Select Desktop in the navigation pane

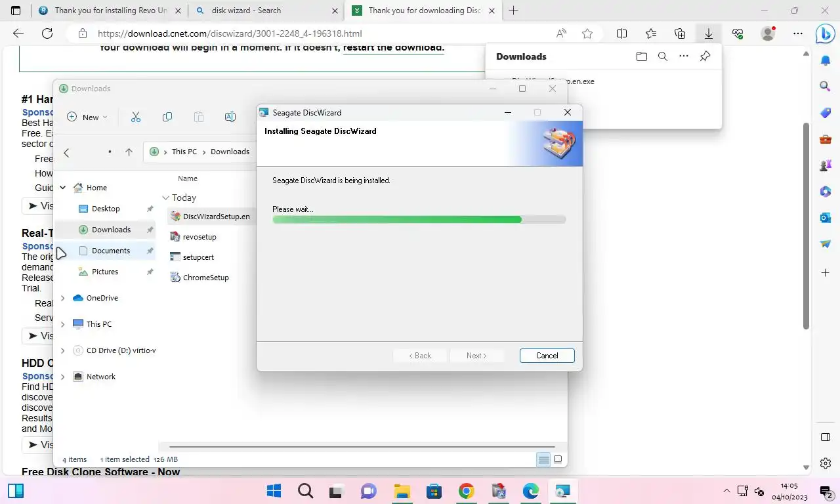click(106, 209)
